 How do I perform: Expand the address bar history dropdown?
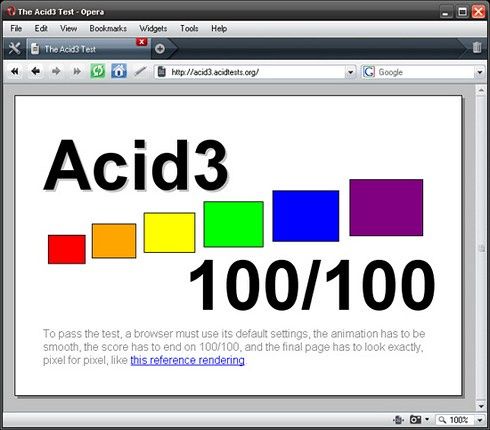coord(350,72)
